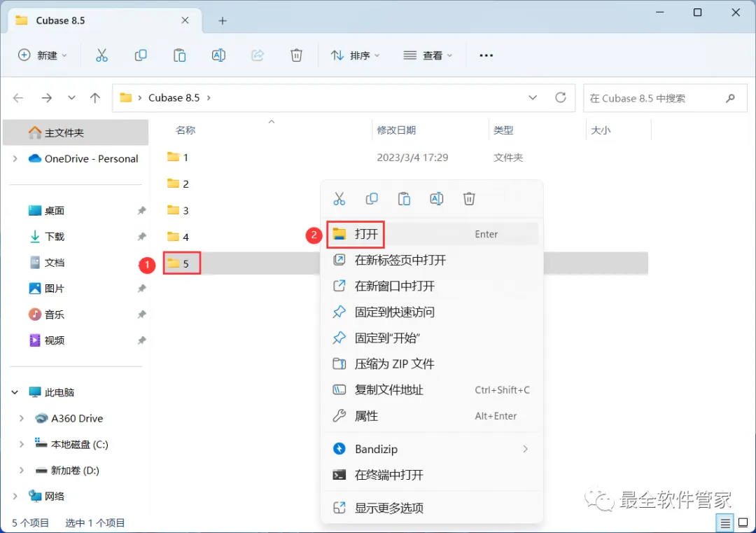Click the Copy icon in the top toolbar
This screenshot has height=533, width=756.
[140, 55]
